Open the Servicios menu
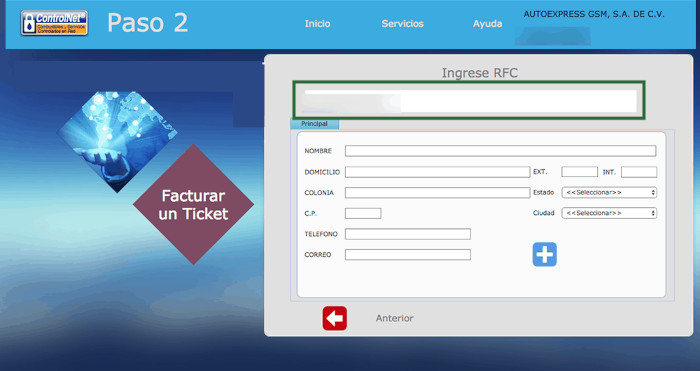Image resolution: width=700 pixels, height=371 pixels. click(x=402, y=24)
